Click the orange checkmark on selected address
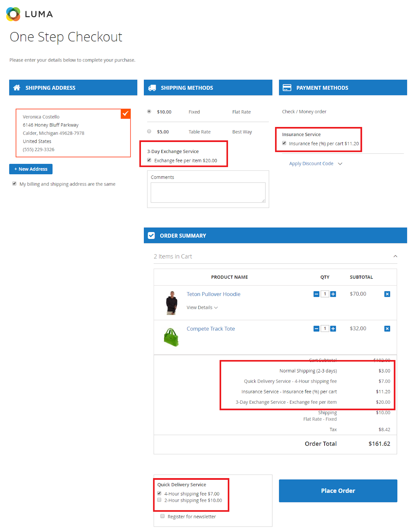 pyautogui.click(x=126, y=113)
